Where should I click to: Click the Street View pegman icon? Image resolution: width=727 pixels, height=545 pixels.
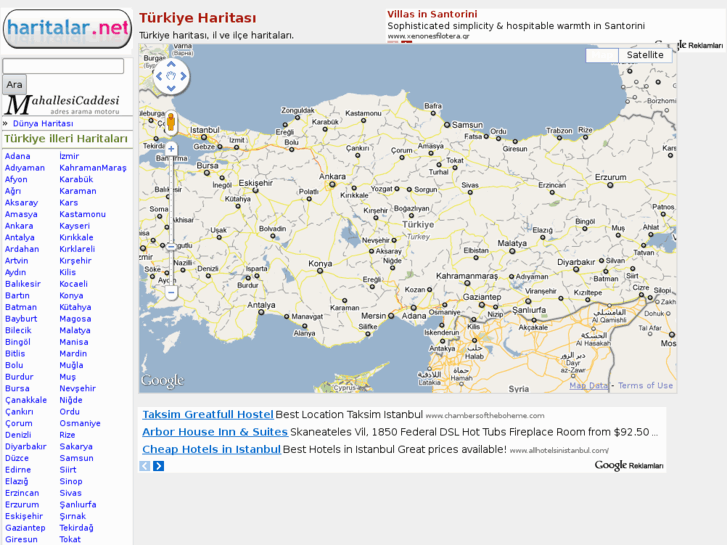point(171,123)
